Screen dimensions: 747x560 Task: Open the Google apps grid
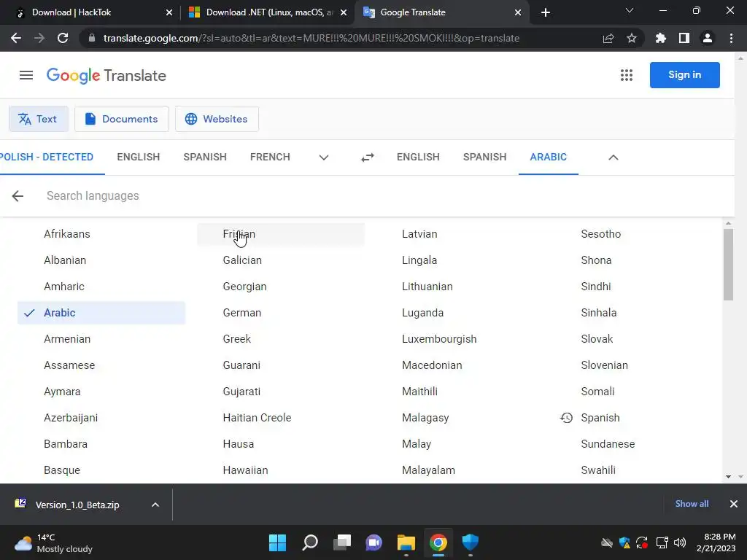[x=627, y=75]
